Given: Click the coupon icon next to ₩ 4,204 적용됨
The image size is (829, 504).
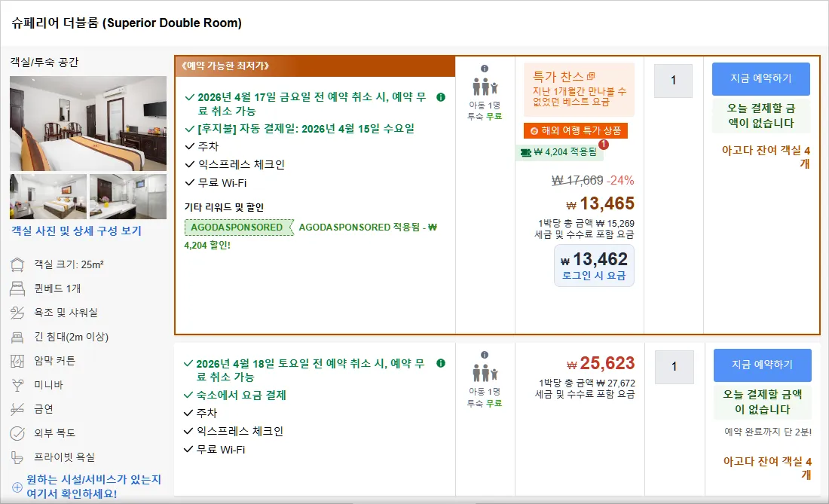Looking at the screenshot, I should tap(525, 153).
